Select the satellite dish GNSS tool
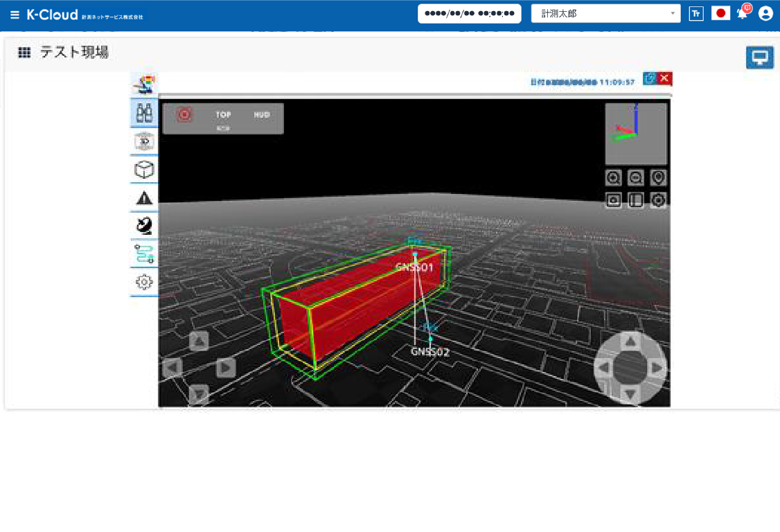Image resolution: width=780 pixels, height=532 pixels. [144, 226]
